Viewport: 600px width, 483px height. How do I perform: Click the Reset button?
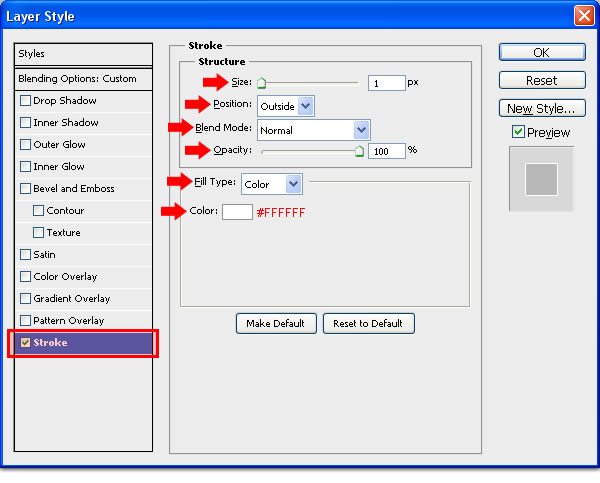[x=542, y=80]
